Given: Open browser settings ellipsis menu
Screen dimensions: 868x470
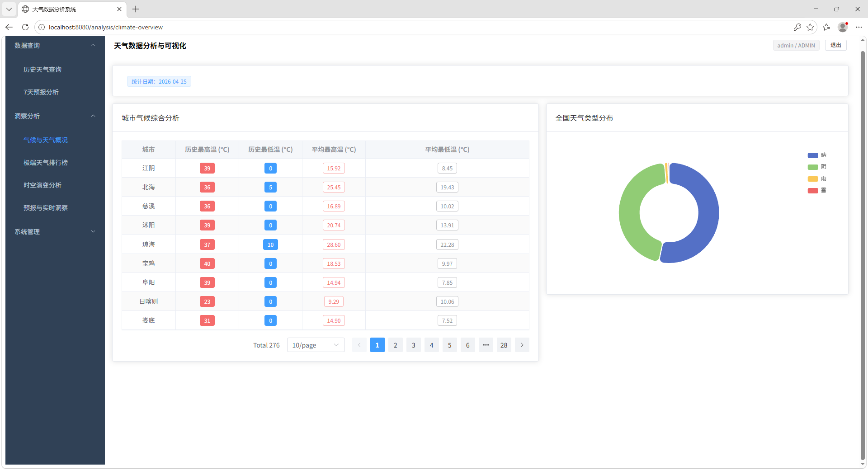Looking at the screenshot, I should [x=859, y=27].
